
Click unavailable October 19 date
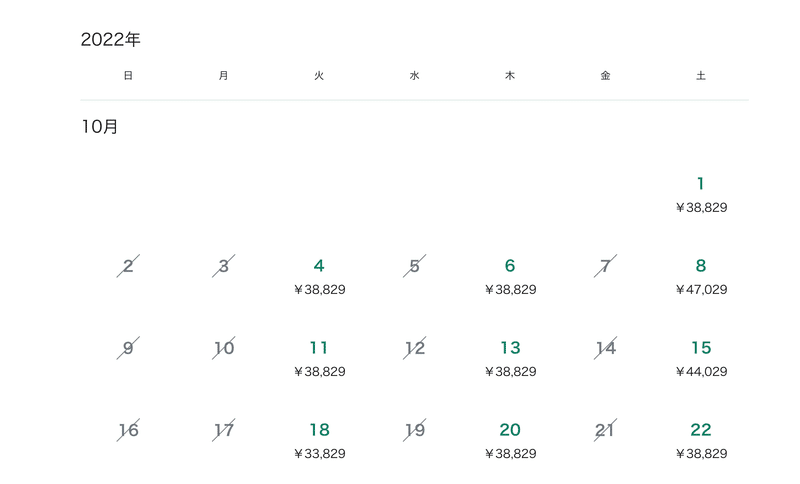[414, 430]
